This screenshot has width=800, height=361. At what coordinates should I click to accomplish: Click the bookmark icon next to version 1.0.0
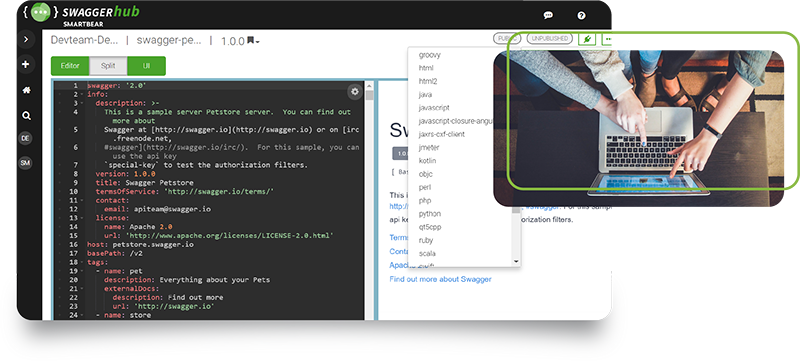click(251, 40)
